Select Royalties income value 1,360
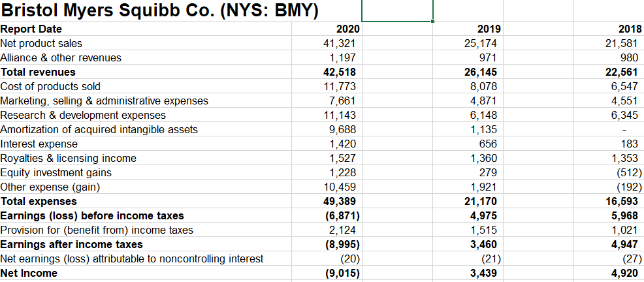Screen dimensions: 644x282 pyautogui.click(x=485, y=159)
